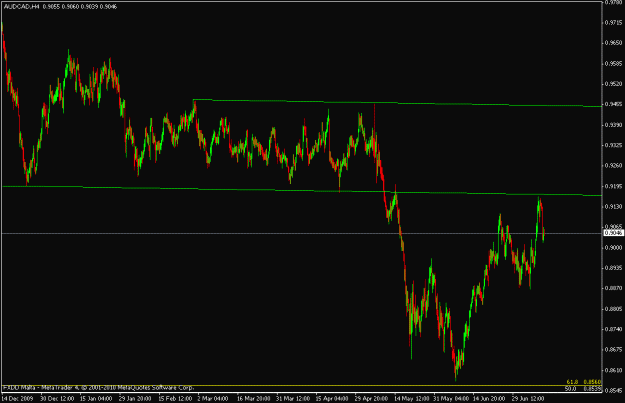Image resolution: width=625 pixels, height=403 pixels.
Task: Click the 2 Mar 04:00 date label
Action: click(x=212, y=398)
